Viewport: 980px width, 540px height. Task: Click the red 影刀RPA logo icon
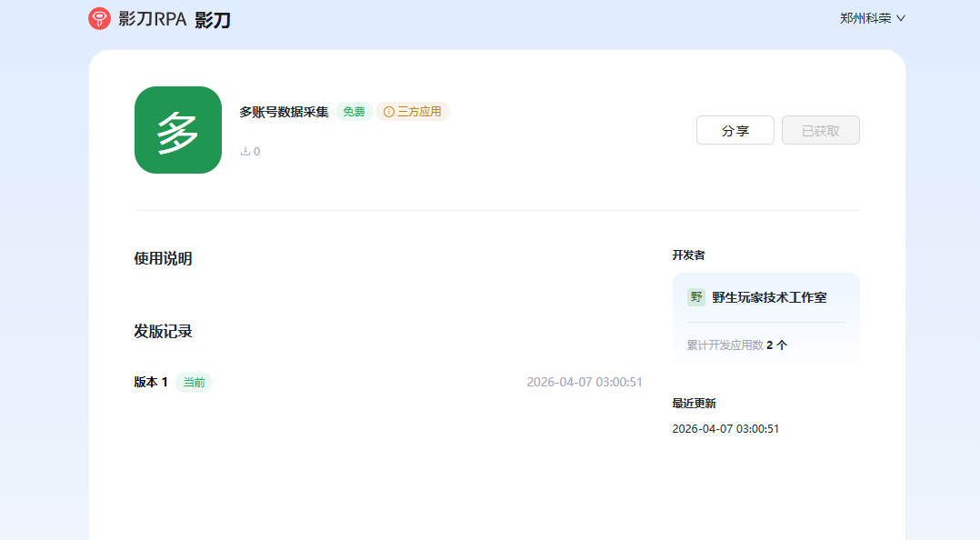pos(99,18)
